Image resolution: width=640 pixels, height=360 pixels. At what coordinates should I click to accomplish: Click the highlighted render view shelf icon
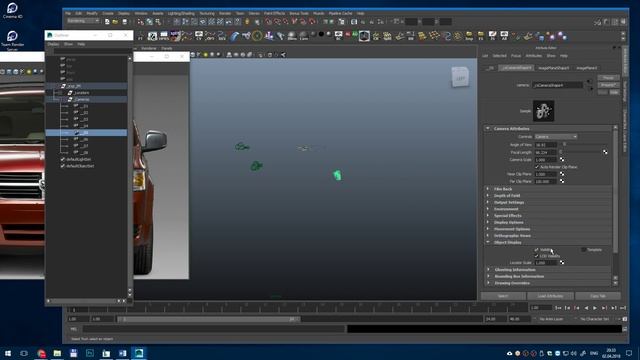pyautogui.click(x=364, y=36)
